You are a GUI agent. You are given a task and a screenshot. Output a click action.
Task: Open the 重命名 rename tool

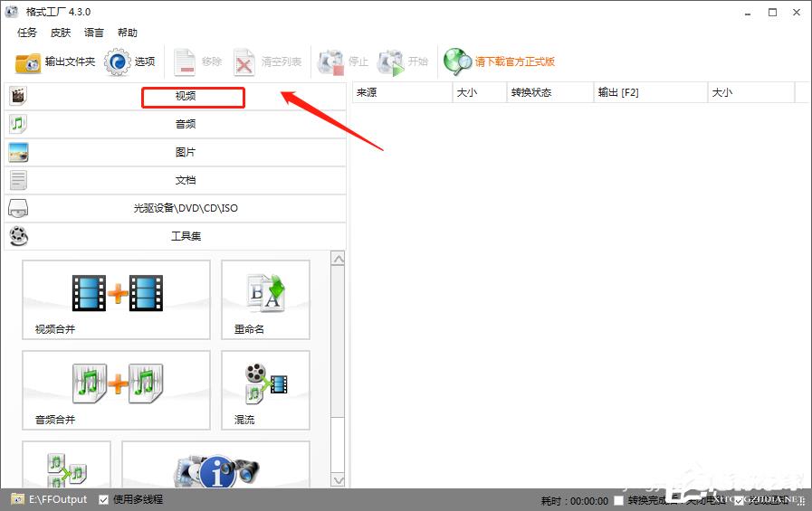click(x=265, y=300)
